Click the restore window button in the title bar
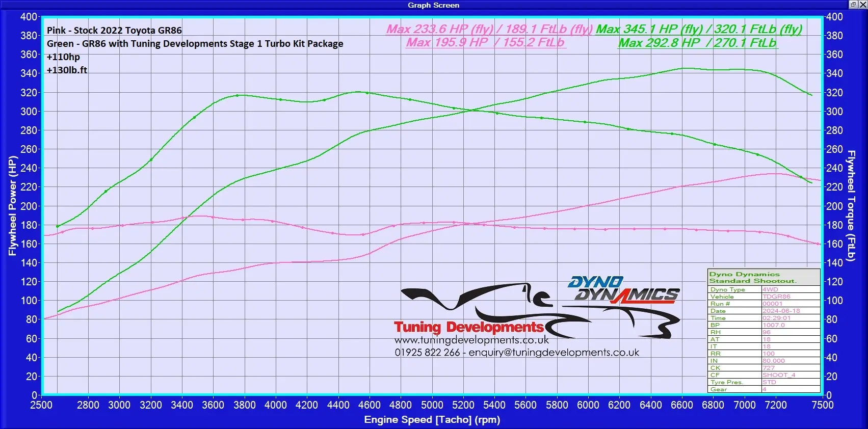Screen dimensions: 868x429 click(x=853, y=5)
